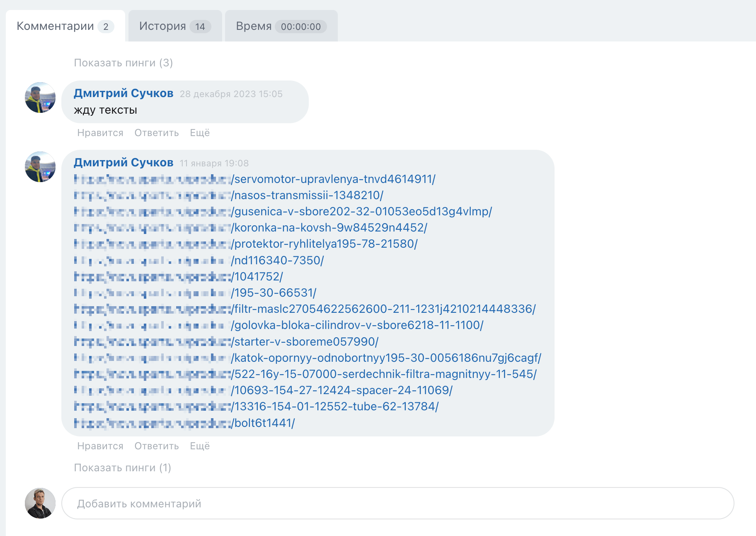The image size is (756, 536).
Task: Open Ещё menu under 'жду тексты' comment
Action: click(200, 133)
